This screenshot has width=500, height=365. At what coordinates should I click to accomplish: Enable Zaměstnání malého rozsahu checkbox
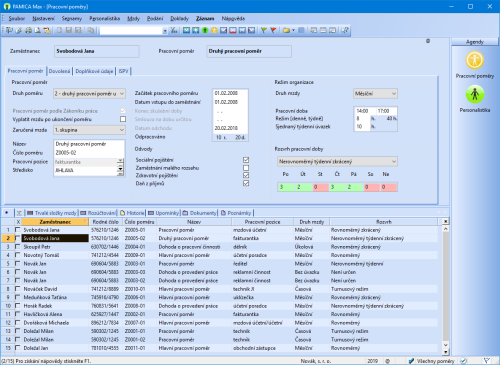tap(246, 168)
